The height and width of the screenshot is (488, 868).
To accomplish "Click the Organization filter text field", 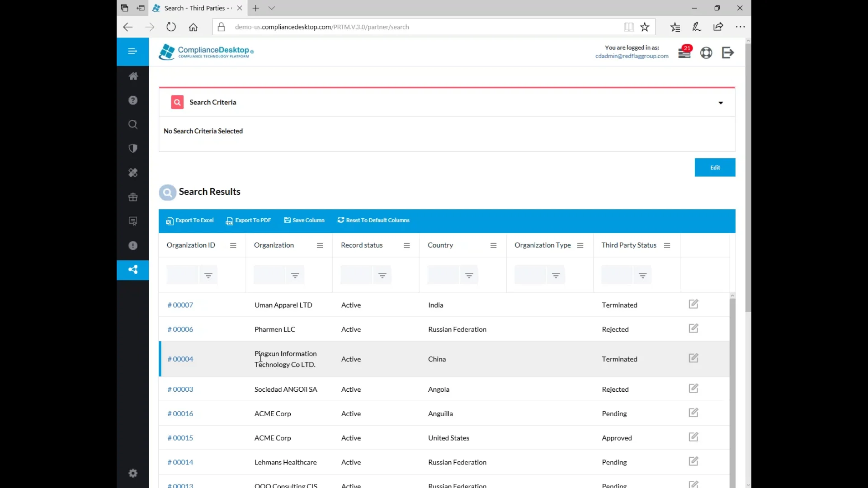I will (269, 275).
